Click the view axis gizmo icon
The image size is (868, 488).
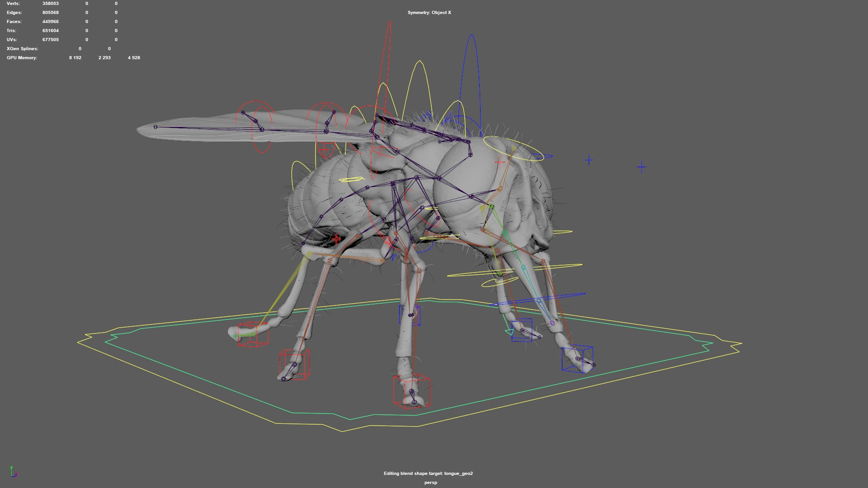[x=14, y=472]
